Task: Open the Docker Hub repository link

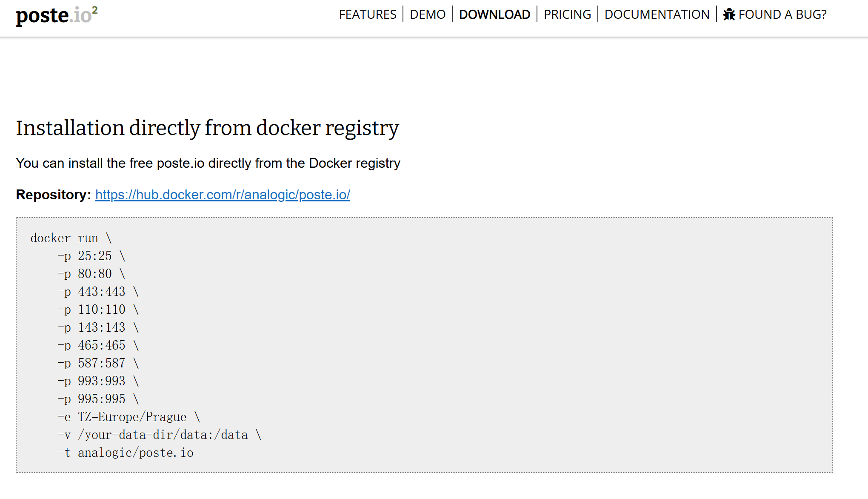Action: (223, 195)
